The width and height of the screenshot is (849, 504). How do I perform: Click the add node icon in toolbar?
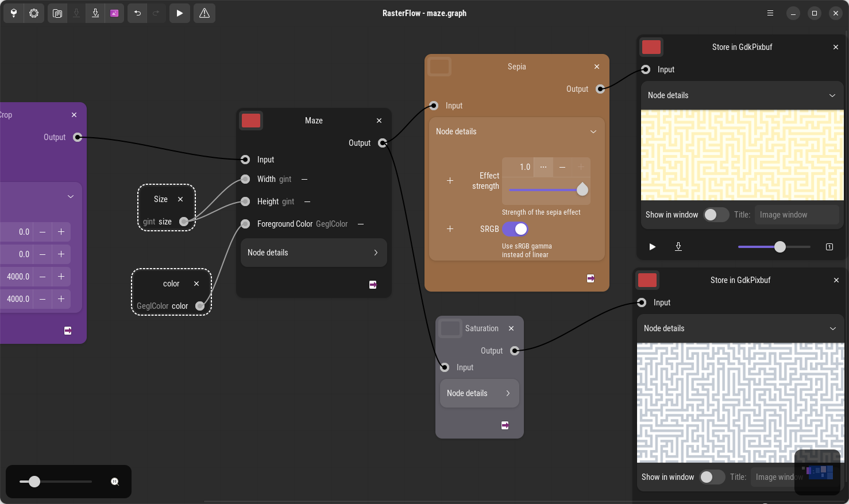tap(14, 13)
